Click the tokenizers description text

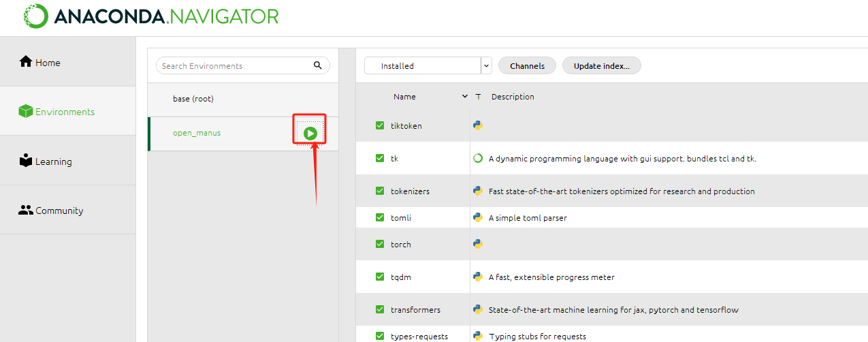tap(622, 191)
